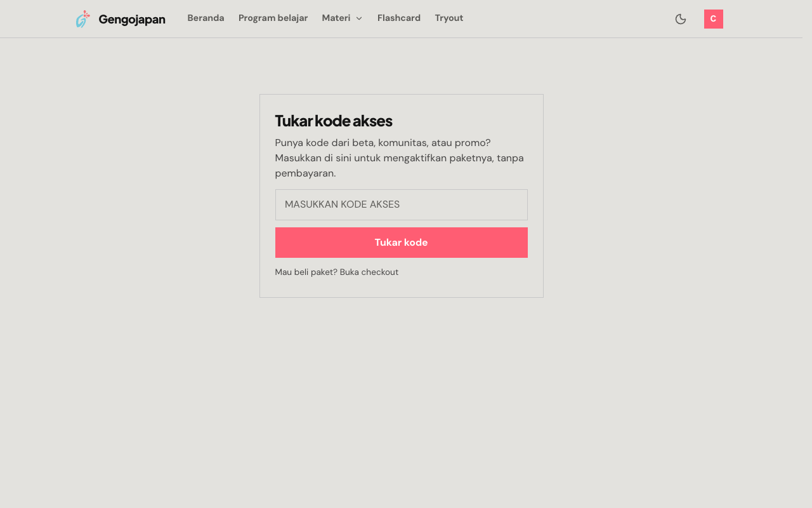The width and height of the screenshot is (812, 508).
Task: Open the Tryout section
Action: [449, 18]
